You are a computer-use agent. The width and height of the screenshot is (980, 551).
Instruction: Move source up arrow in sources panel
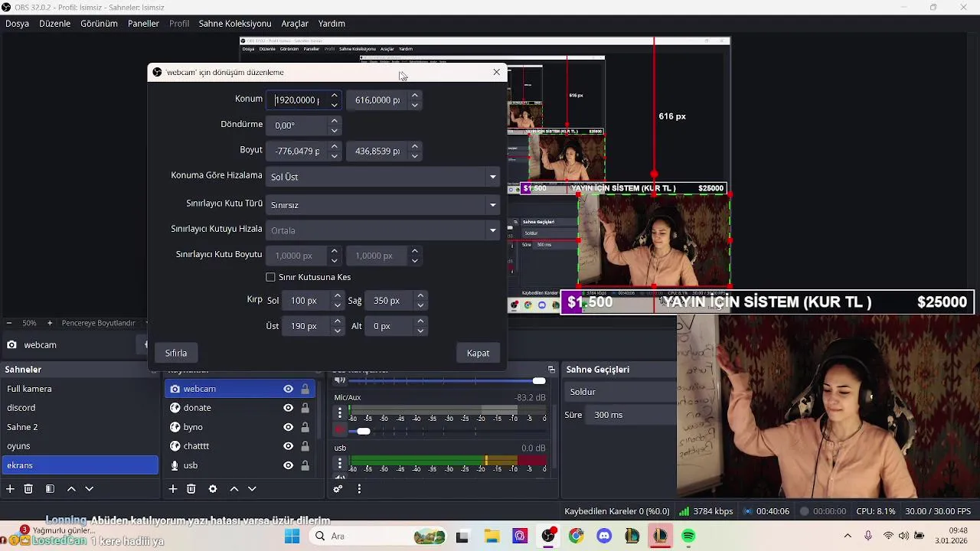coord(234,488)
